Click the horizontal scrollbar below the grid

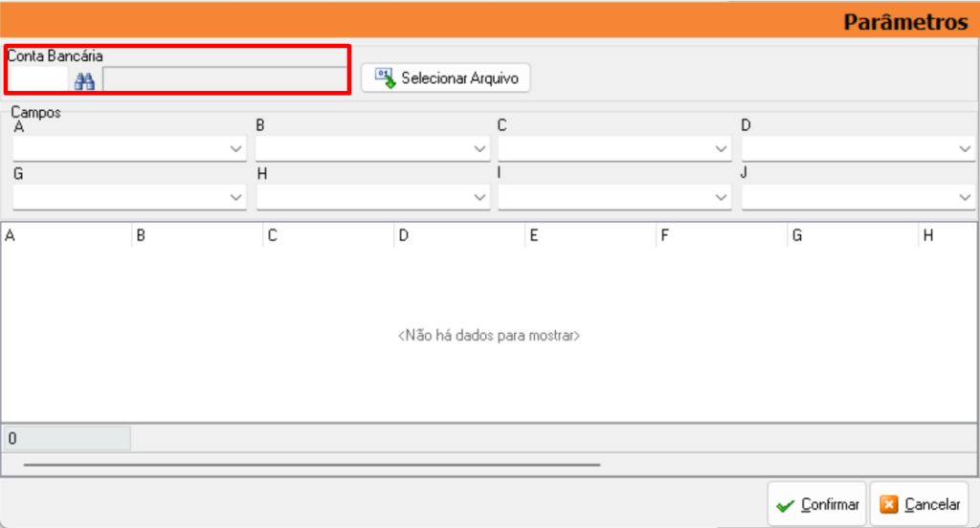312,465
